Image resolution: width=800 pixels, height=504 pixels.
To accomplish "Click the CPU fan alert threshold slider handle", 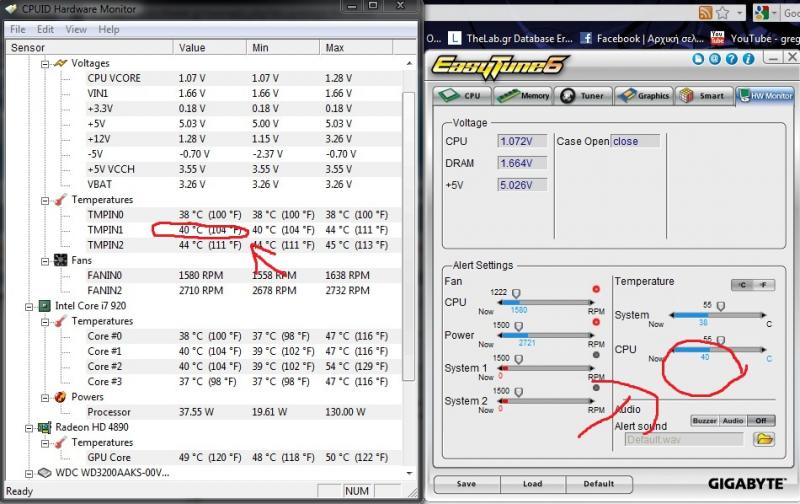I will tap(516, 293).
